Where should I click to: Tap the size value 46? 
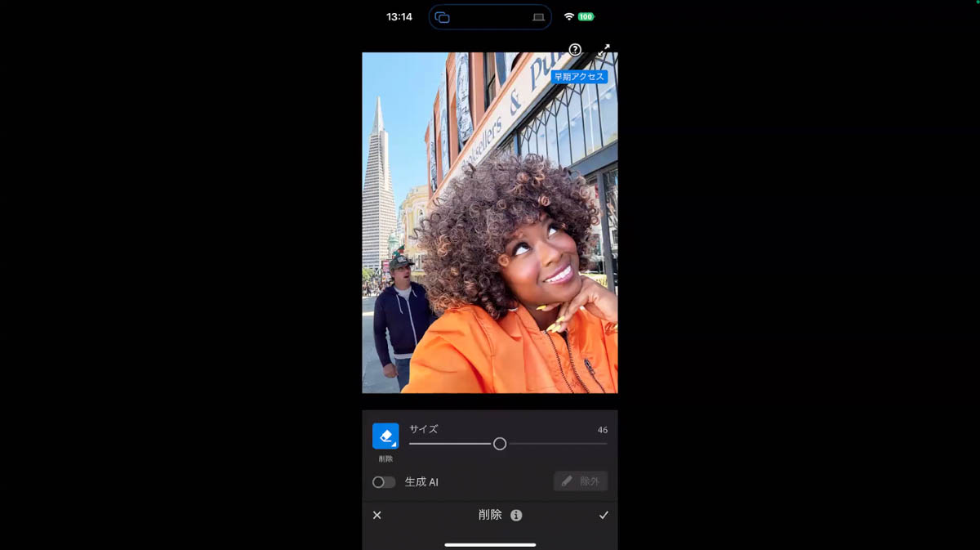(x=602, y=430)
